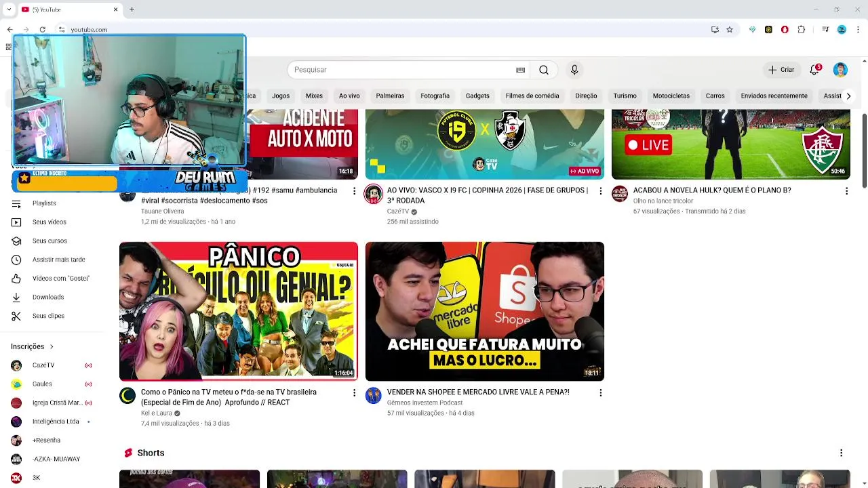Open options menu for Pânico na TV video
Viewport: 868px width, 488px height.
click(x=354, y=392)
